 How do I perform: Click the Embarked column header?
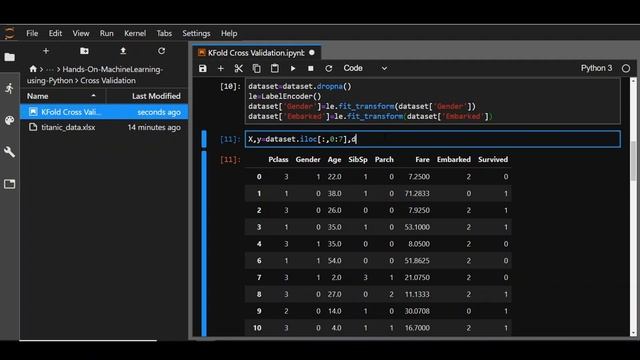(x=454, y=160)
